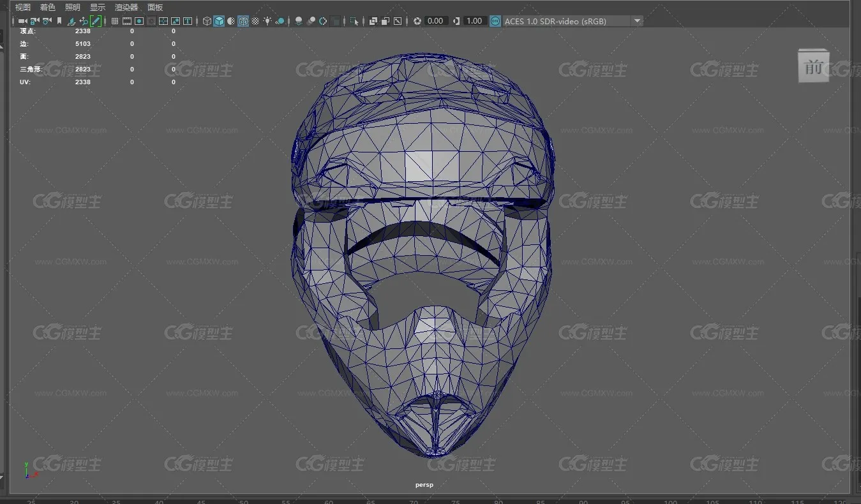The width and height of the screenshot is (861, 504).
Task: Click the 面 count 2823
Action: click(83, 57)
